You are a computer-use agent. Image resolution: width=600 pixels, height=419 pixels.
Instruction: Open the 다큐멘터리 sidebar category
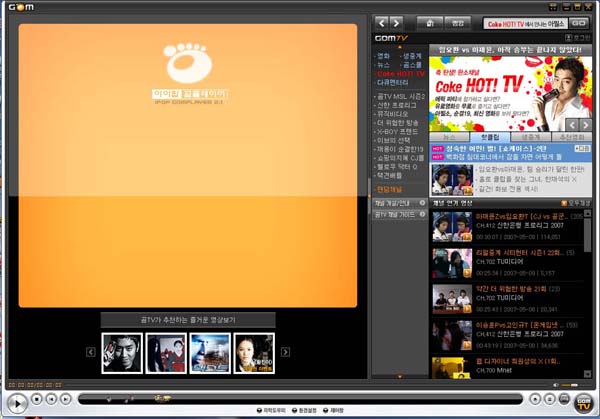point(393,83)
